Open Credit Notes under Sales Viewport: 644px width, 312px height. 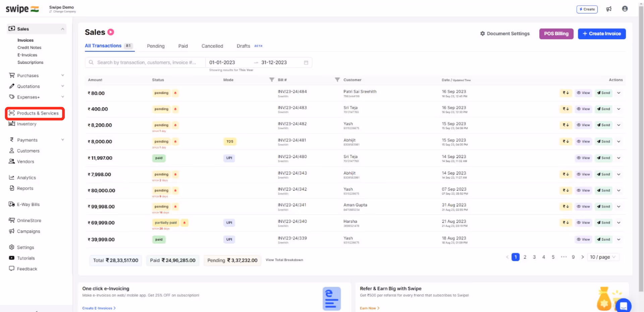tap(29, 48)
